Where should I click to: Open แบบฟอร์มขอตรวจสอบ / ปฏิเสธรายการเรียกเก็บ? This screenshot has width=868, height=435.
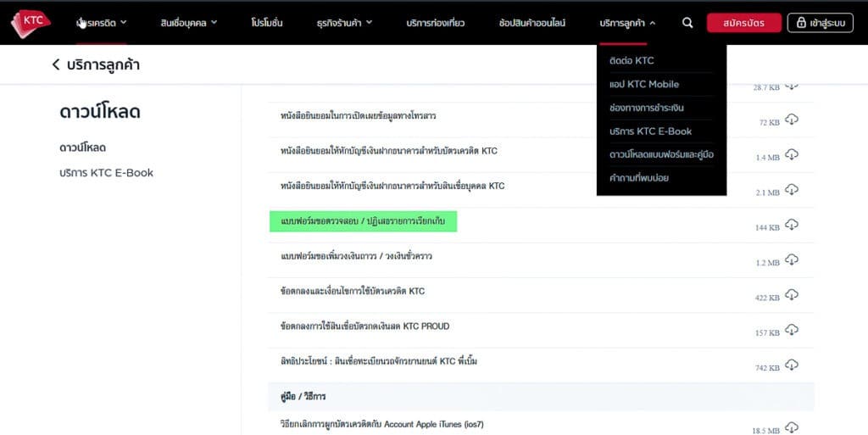363,221
